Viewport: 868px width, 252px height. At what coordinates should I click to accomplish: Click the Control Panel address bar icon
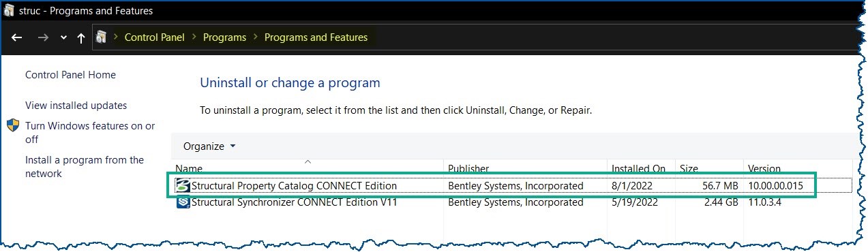[x=102, y=37]
